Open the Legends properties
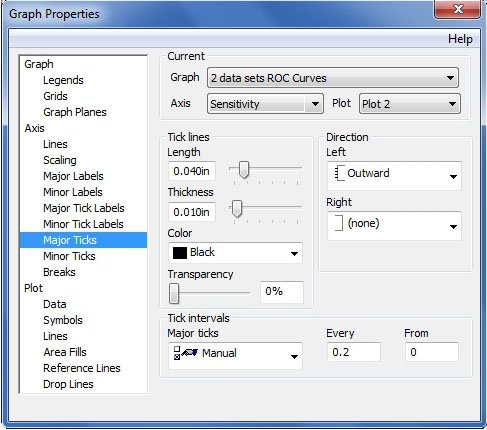Screen dimensions: 487x430 click(x=63, y=80)
